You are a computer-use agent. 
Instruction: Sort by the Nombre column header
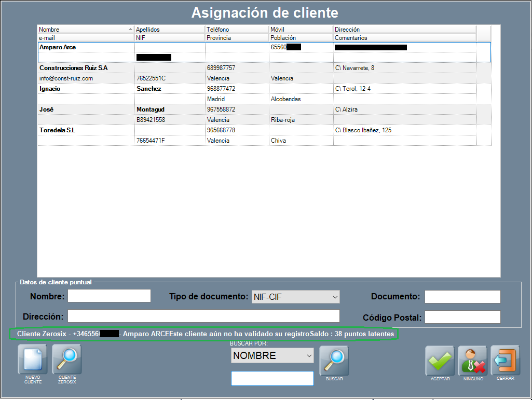click(83, 30)
